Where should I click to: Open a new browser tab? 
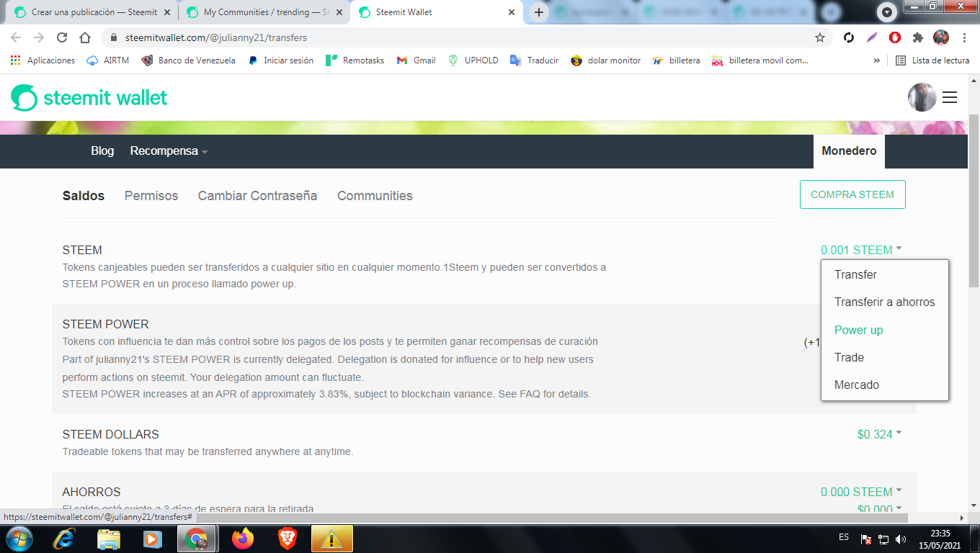point(539,12)
